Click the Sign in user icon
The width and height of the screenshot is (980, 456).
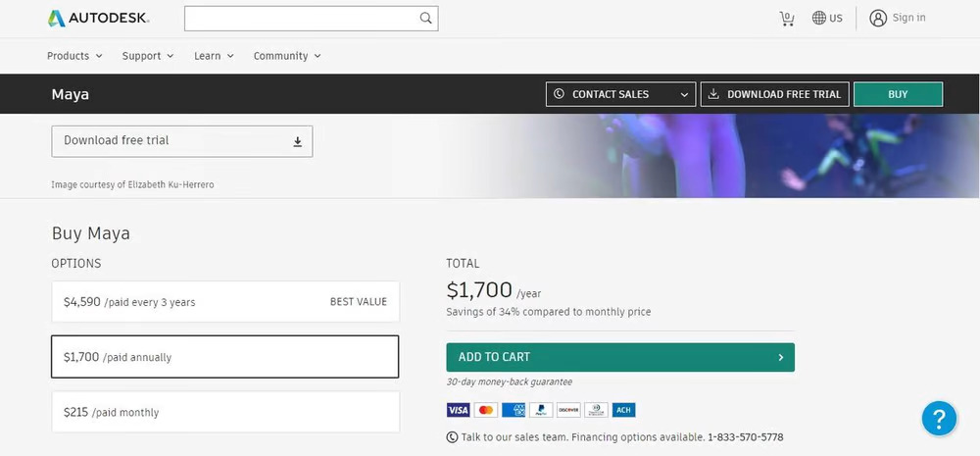878,18
